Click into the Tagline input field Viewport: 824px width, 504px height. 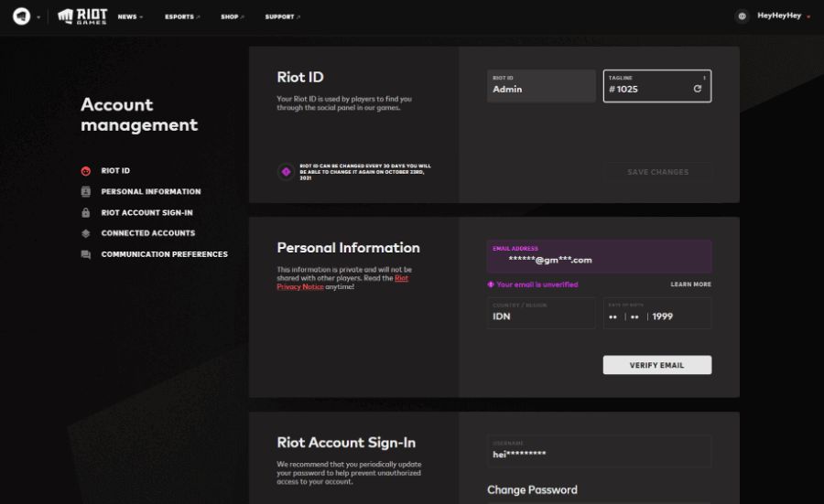[650, 90]
